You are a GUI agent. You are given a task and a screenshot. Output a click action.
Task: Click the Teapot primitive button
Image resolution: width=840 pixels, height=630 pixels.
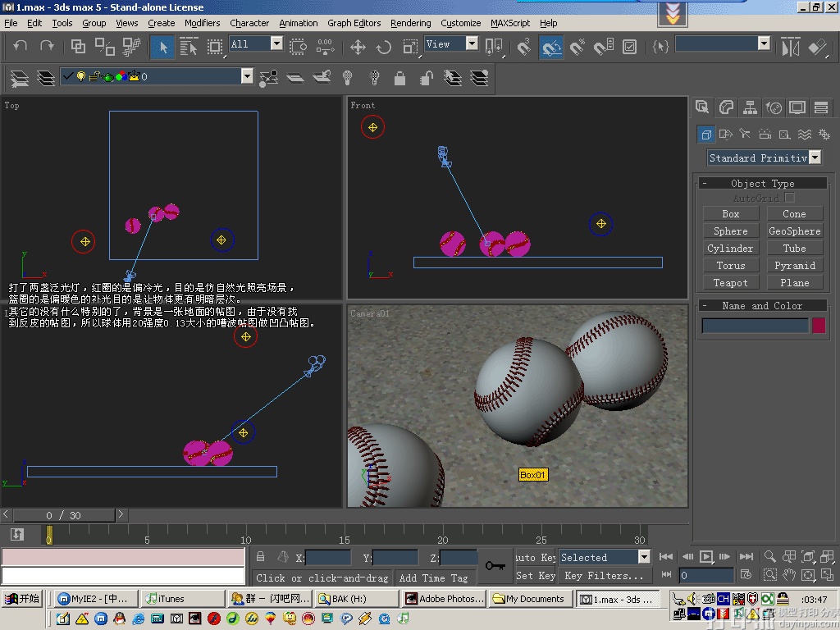[x=731, y=282]
